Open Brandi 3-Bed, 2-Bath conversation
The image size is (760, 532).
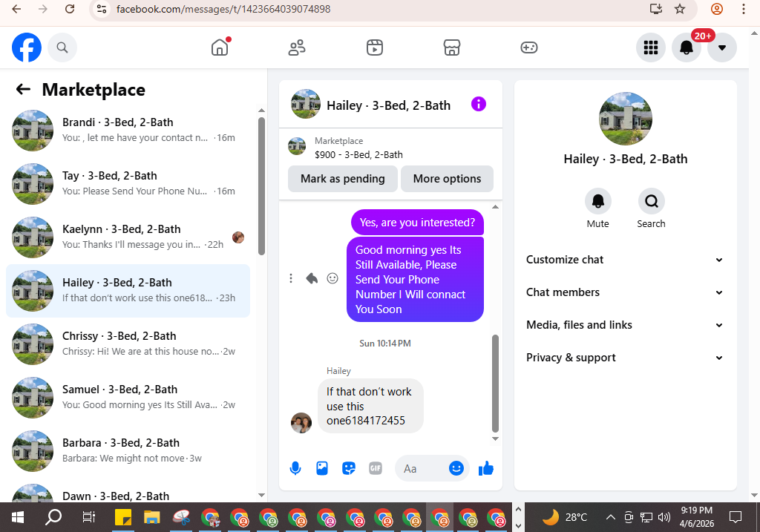click(128, 131)
